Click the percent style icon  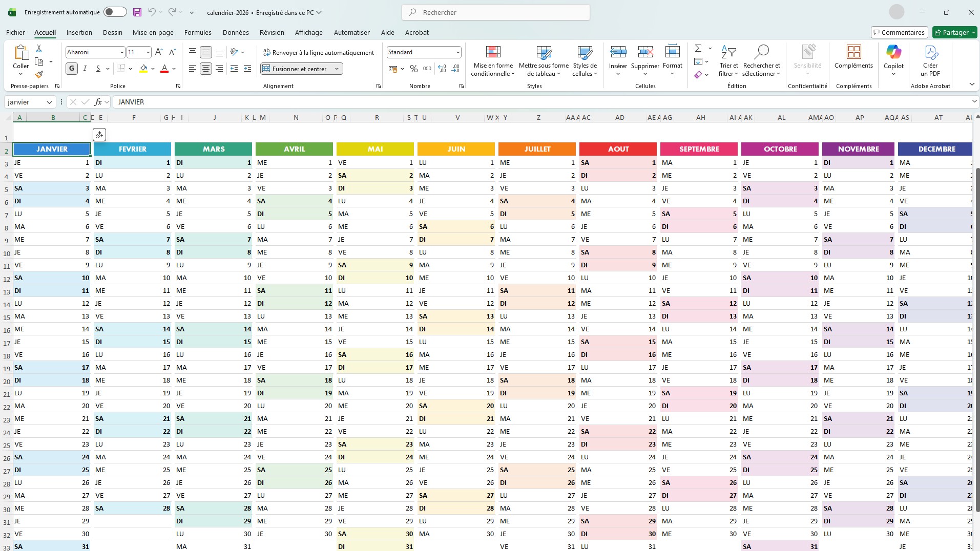point(413,69)
